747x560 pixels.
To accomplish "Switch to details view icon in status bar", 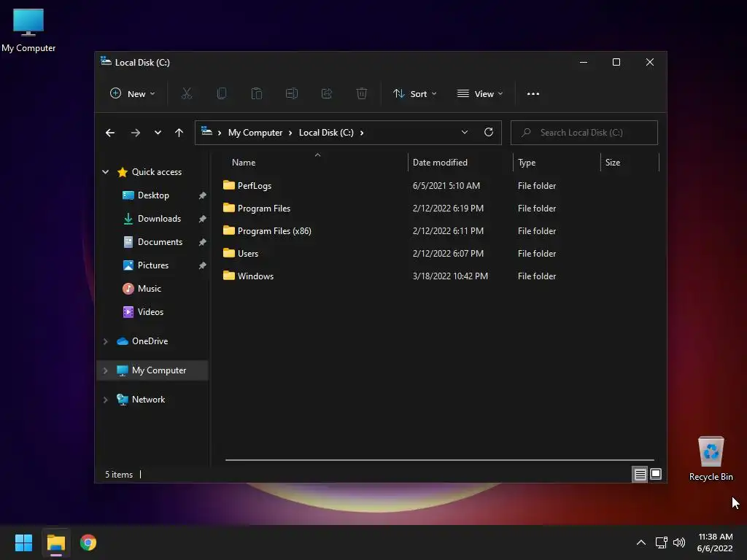I will pos(640,474).
